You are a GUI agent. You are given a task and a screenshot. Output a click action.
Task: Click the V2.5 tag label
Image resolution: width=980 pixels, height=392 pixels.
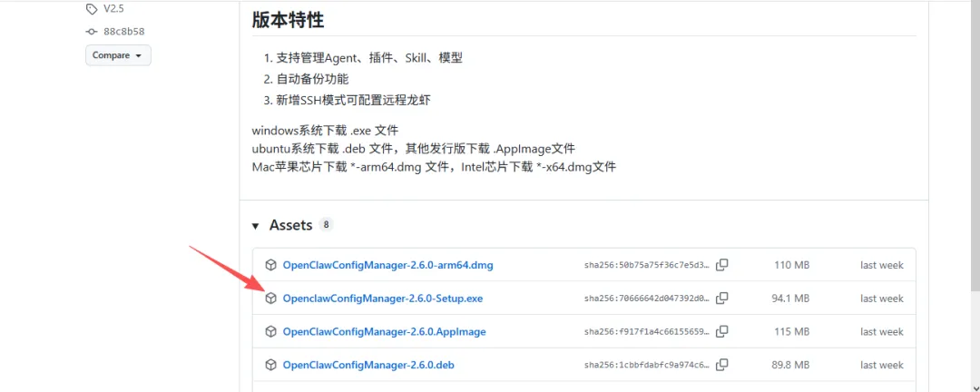pos(114,9)
